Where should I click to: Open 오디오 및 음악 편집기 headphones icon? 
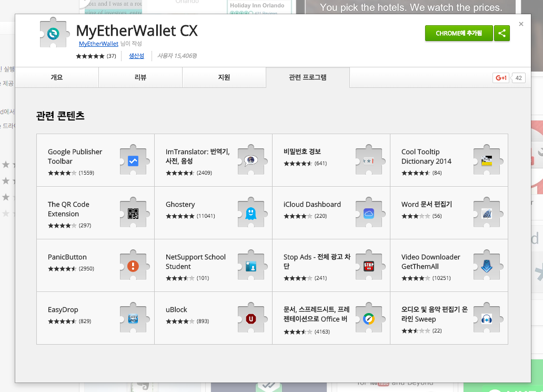pos(487,318)
